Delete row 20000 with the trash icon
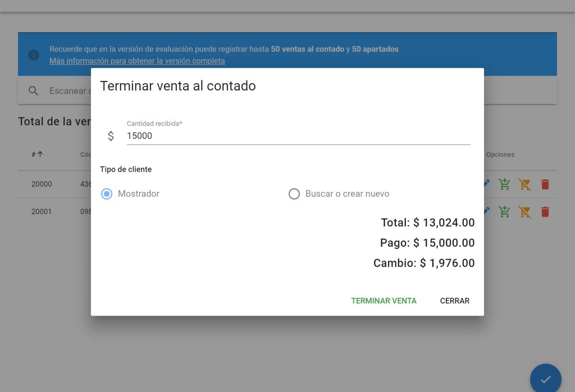Viewport: 575px width, 392px height. click(x=545, y=184)
